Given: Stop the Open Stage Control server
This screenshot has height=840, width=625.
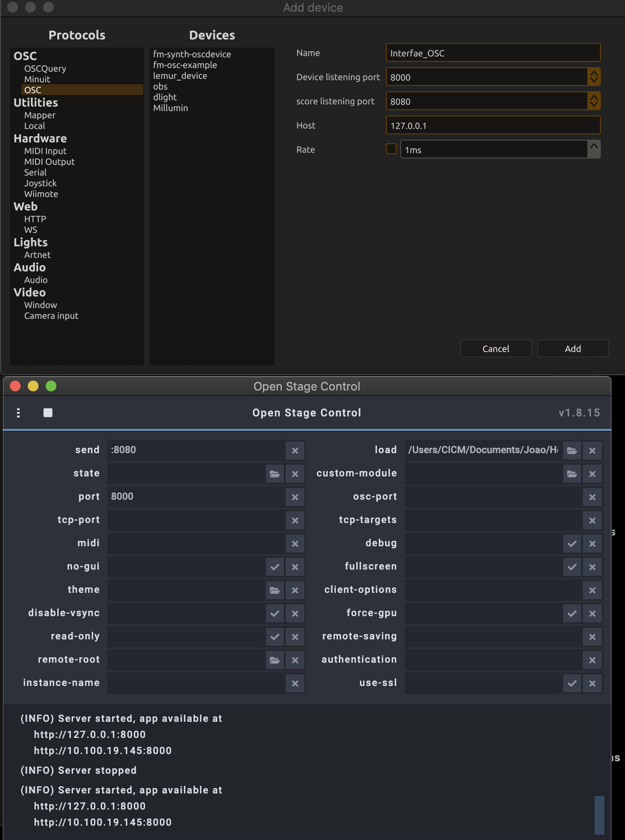Looking at the screenshot, I should pyautogui.click(x=48, y=412).
